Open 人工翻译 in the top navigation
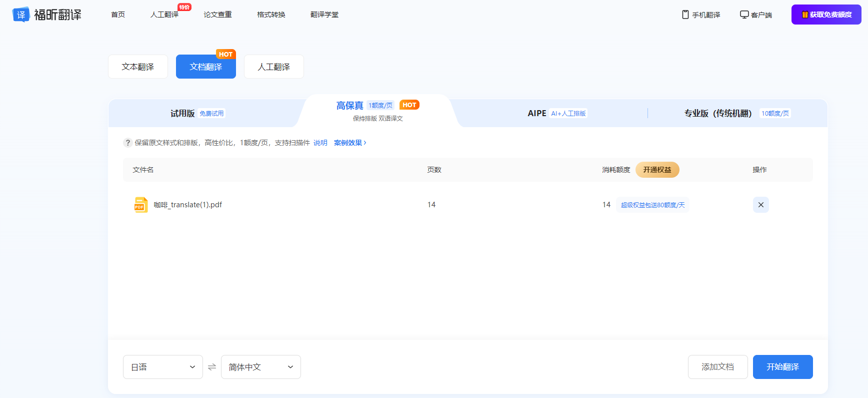This screenshot has width=868, height=398. [164, 15]
